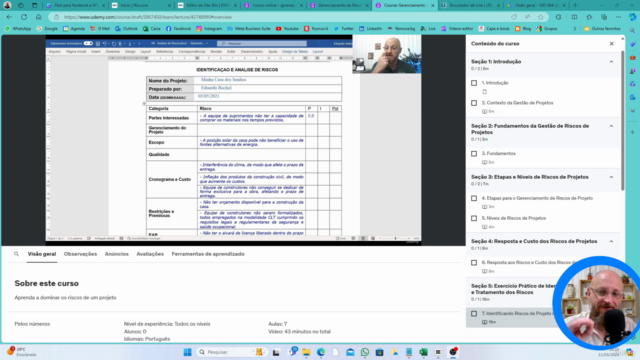Screen dimensions: 640x360
Task: Open the Videos editor bookmark
Action: coord(457,29)
